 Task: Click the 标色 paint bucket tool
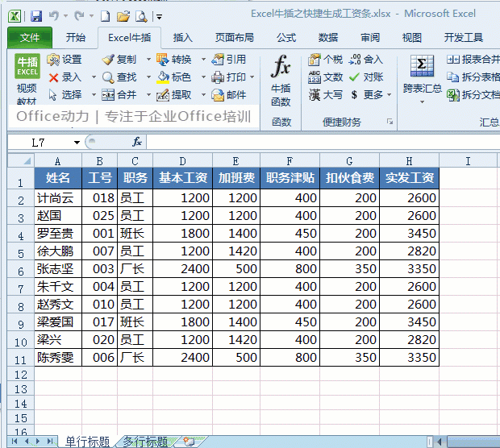pyautogui.click(x=174, y=77)
